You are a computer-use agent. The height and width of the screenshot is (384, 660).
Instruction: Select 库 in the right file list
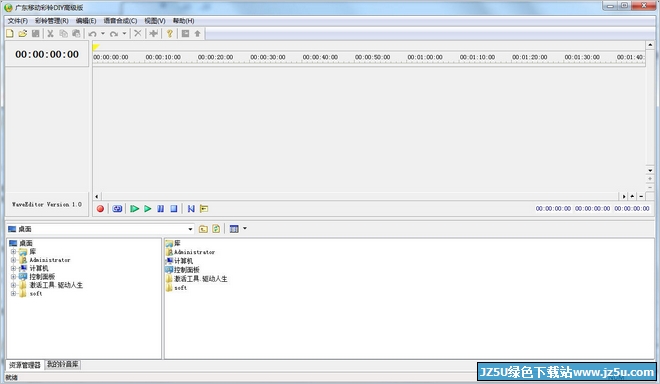(x=177, y=243)
